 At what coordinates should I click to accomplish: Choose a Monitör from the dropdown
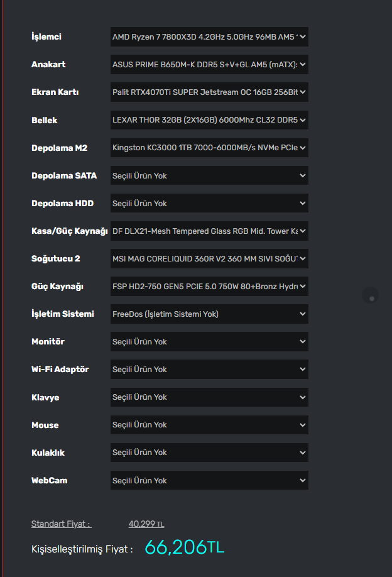[209, 341]
